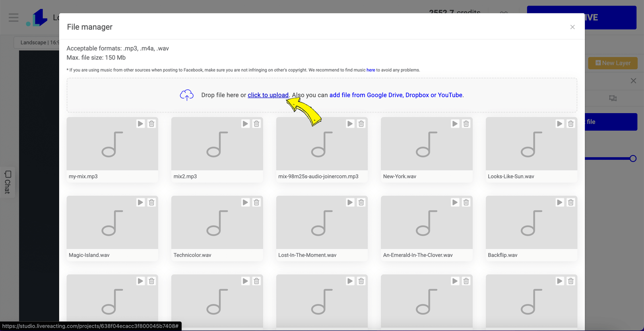
Task: Open the 'here' music recommendation link
Action: (x=371, y=70)
